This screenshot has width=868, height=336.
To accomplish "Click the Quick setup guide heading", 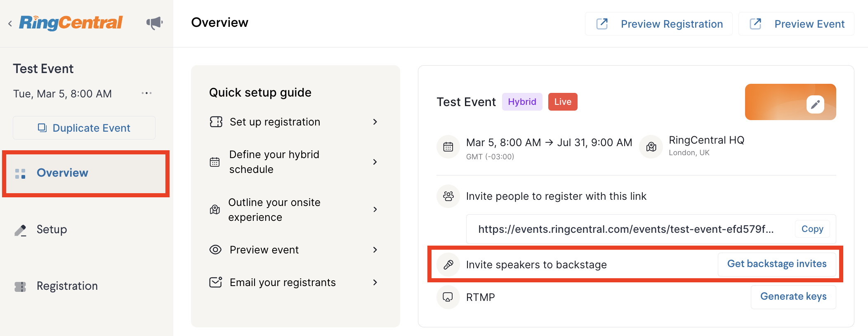I will [x=260, y=92].
